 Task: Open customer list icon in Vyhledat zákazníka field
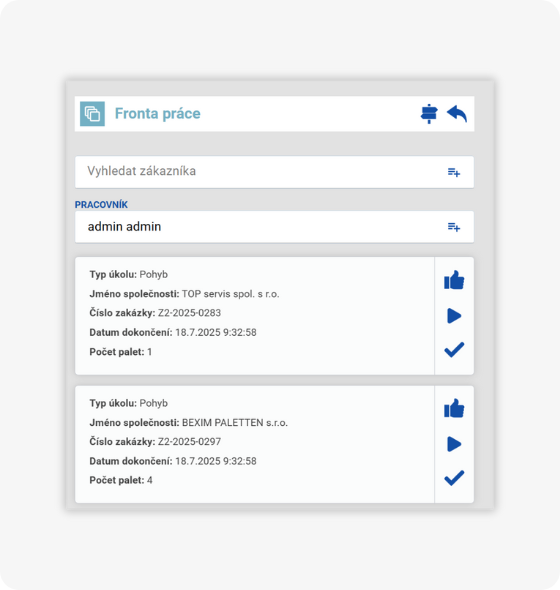454,172
